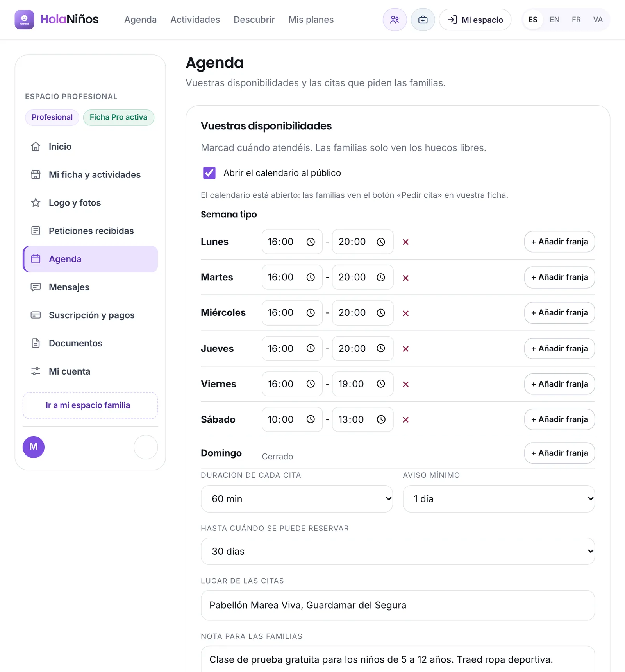Open the Aviso mínimo dropdown

tap(499, 499)
